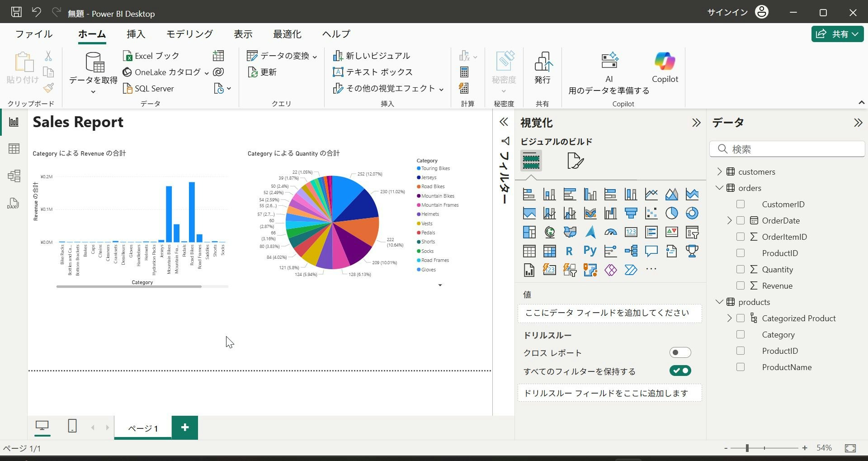Toggle すべてのフィルターを保持する switch
Screen dimensions: 868x461
point(680,371)
